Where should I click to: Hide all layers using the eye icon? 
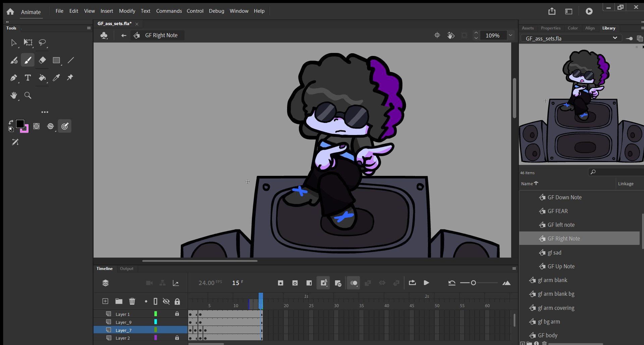pyautogui.click(x=166, y=301)
